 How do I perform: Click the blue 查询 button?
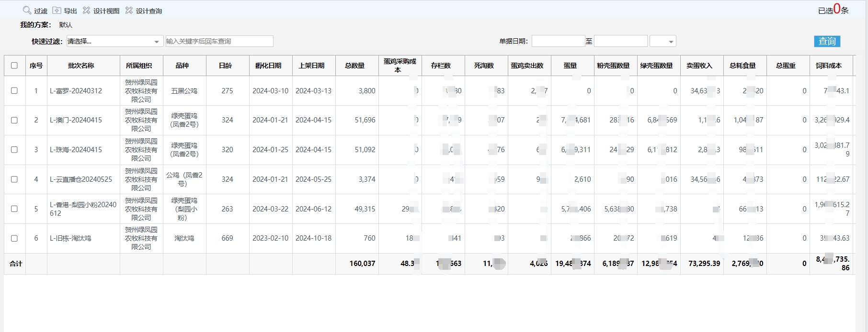point(827,42)
